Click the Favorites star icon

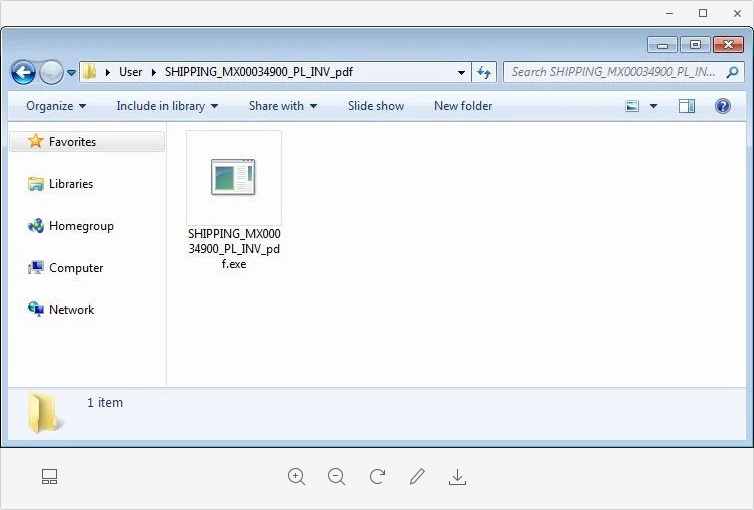tap(35, 141)
